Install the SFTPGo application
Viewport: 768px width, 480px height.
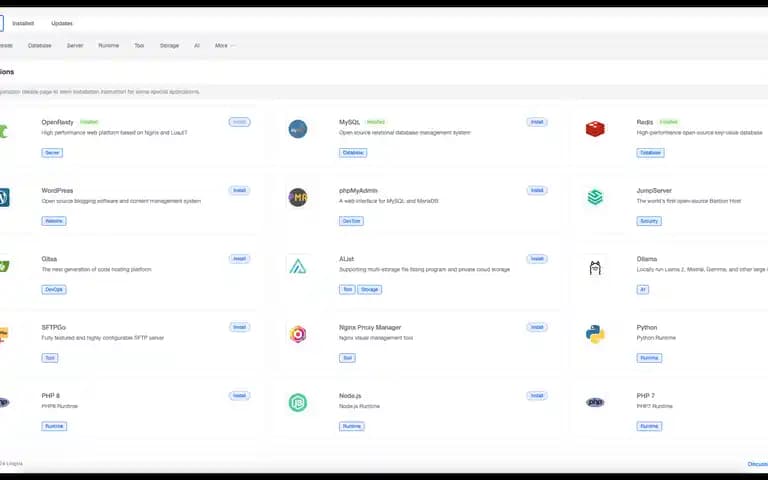pos(240,327)
